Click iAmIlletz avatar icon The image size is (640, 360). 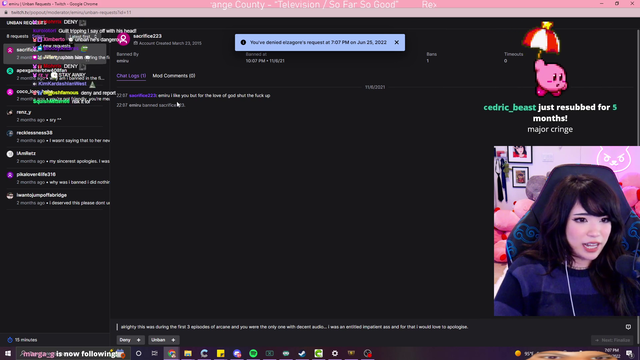[x=10, y=154]
